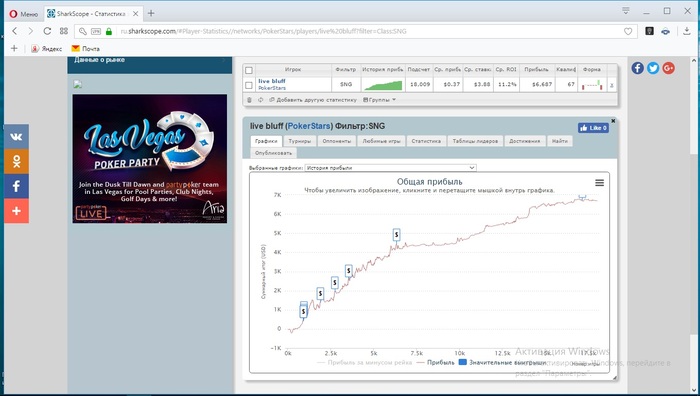700x396 pixels.
Task: Open the Speed Dial grid icon
Action: tap(64, 31)
